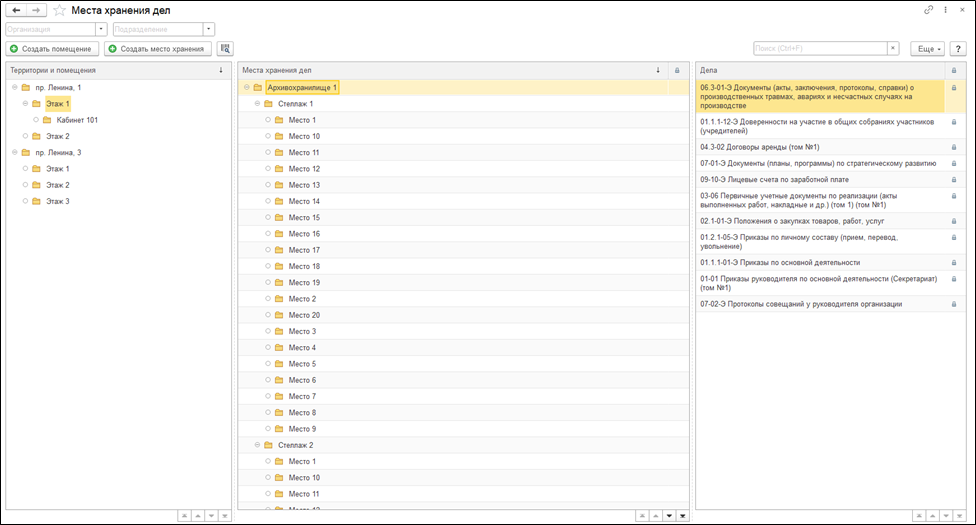Jump to last row in Места хранения дел
This screenshot has height=525, width=976.
[x=682, y=516]
